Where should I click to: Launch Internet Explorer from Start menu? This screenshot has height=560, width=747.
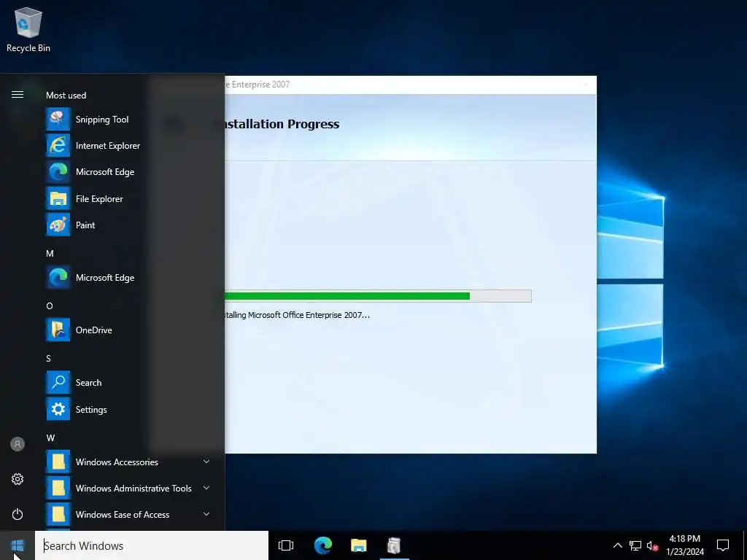click(x=128, y=146)
